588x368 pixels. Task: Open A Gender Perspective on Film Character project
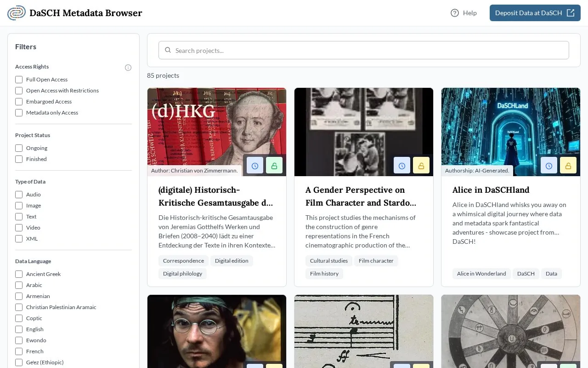(x=361, y=196)
